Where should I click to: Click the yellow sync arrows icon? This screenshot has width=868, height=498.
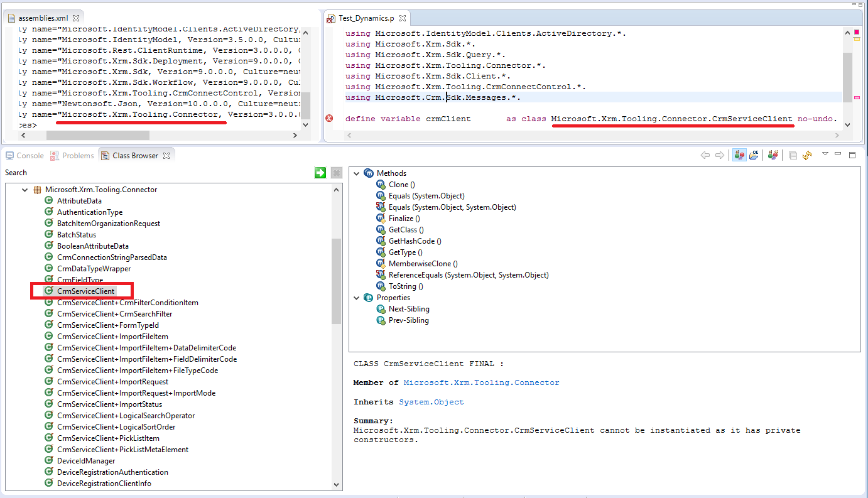(807, 156)
